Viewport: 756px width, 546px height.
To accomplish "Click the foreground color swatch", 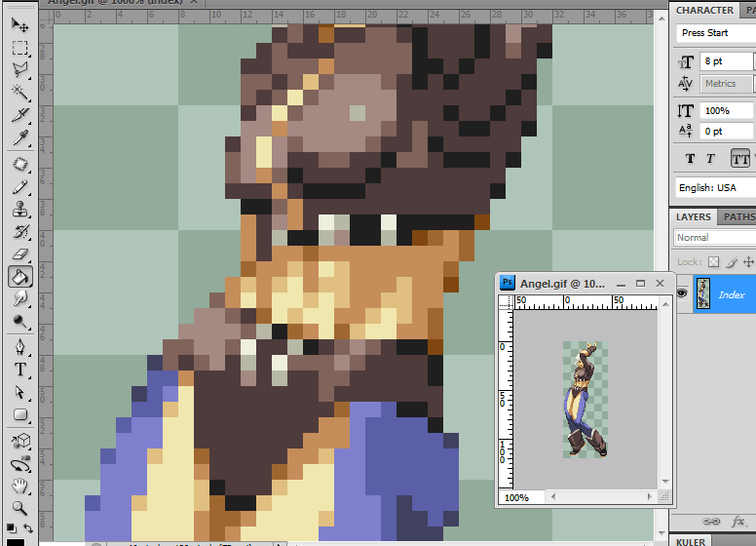I will point(15,542).
